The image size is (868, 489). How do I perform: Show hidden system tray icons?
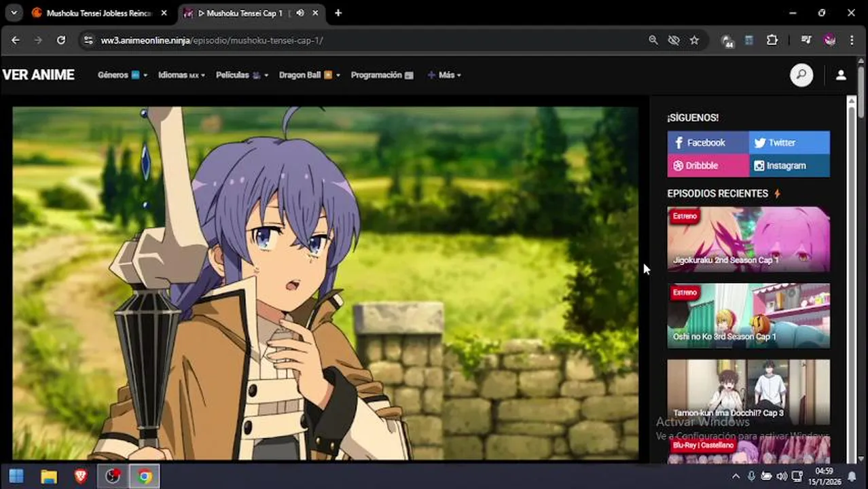point(736,476)
